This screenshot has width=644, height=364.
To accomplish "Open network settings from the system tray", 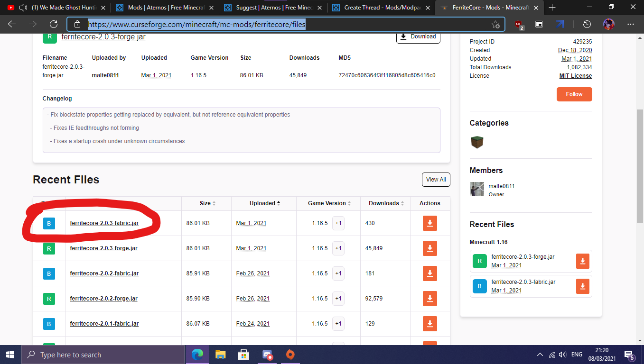I will [552, 355].
